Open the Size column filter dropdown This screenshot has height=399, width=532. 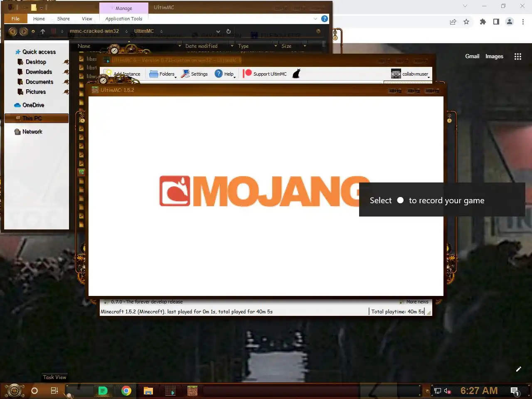point(305,46)
